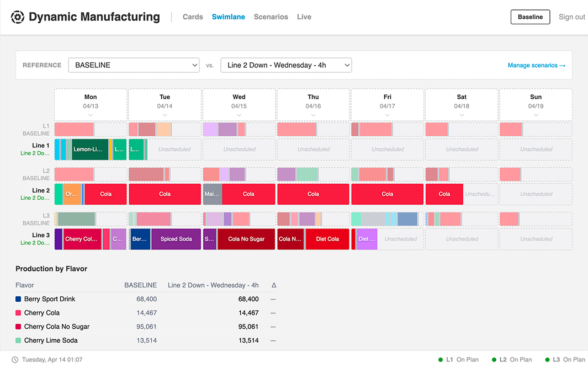This screenshot has width=588, height=368.
Task: Click the BASELINE column header in table
Action: (141, 285)
